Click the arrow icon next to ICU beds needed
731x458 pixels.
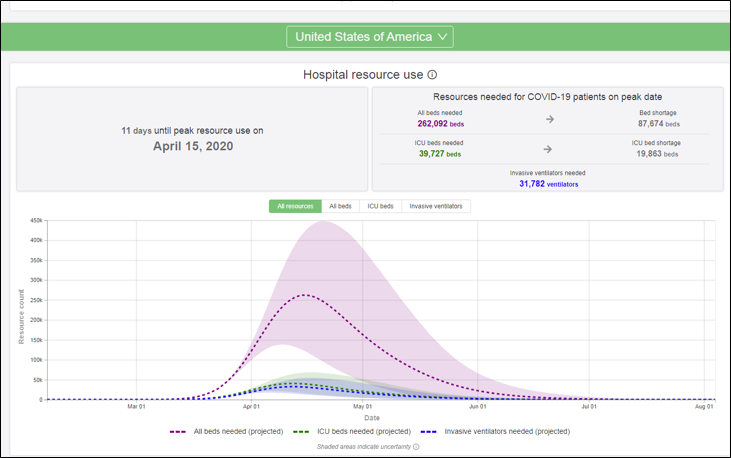click(x=548, y=149)
